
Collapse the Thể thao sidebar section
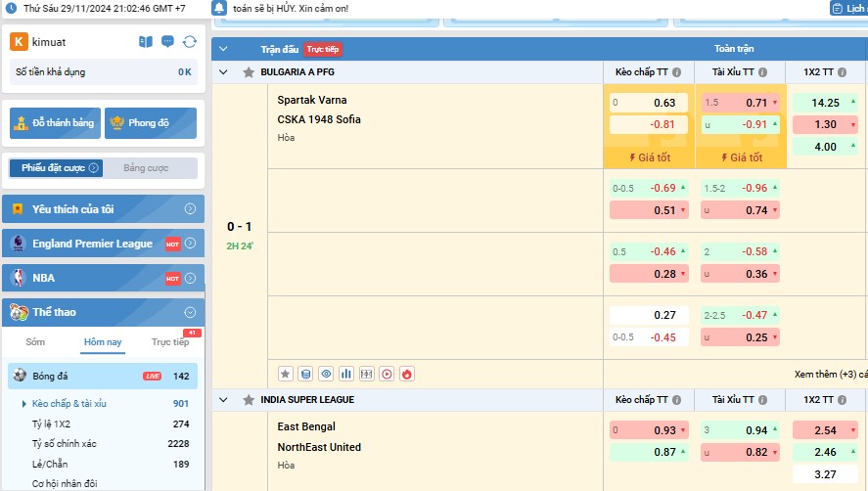click(x=190, y=312)
